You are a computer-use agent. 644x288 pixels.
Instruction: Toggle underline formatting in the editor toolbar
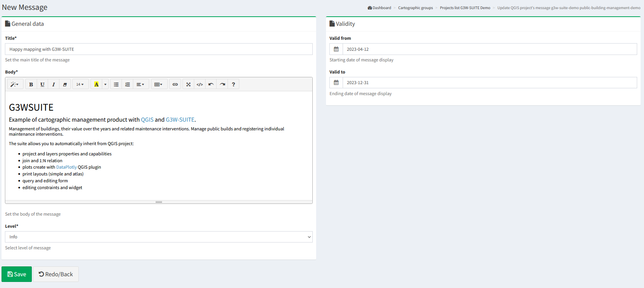pyautogui.click(x=42, y=85)
